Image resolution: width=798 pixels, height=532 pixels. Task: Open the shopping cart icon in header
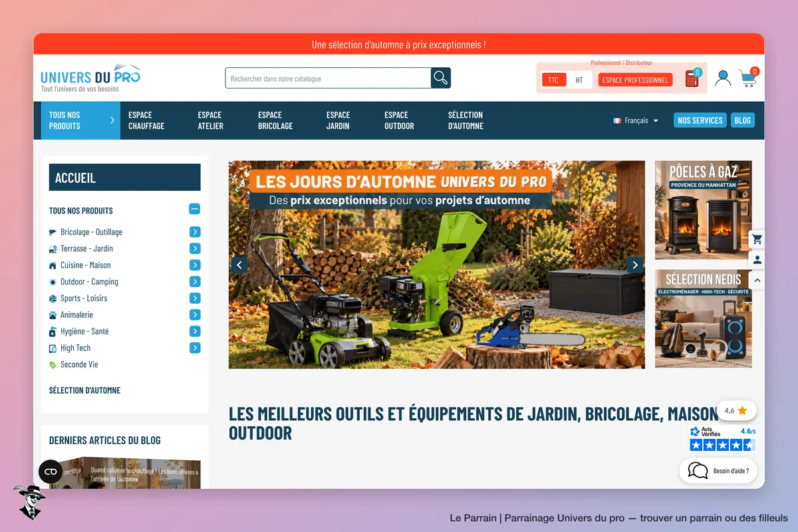(x=748, y=78)
